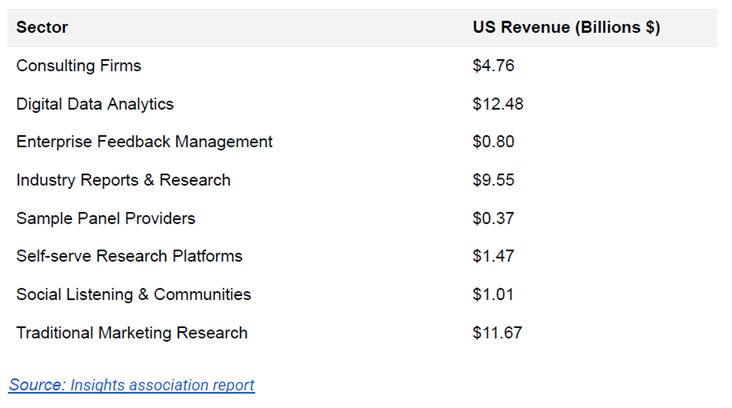Select the US Revenue (Billions $) header
The width and height of the screenshot is (732, 408).
[x=565, y=28]
